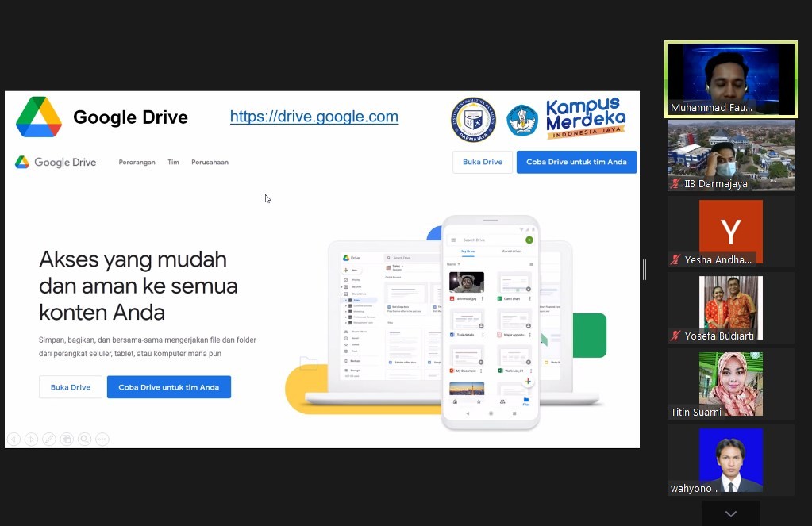Select Titin Suarni participant tile
This screenshot has width=812, height=526.
(x=731, y=384)
